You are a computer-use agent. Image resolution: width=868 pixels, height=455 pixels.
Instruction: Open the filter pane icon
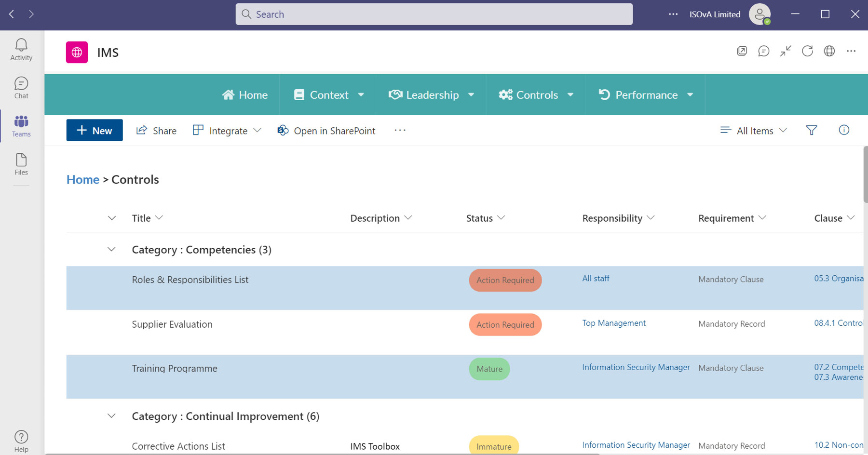point(812,130)
